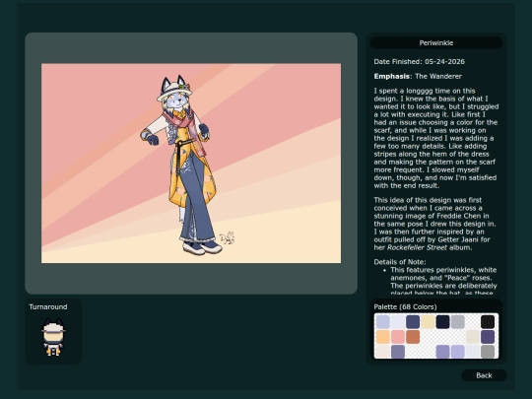The width and height of the screenshot is (532, 399).
Task: Choose the medium lavender palette swatch
Action: 442,352
